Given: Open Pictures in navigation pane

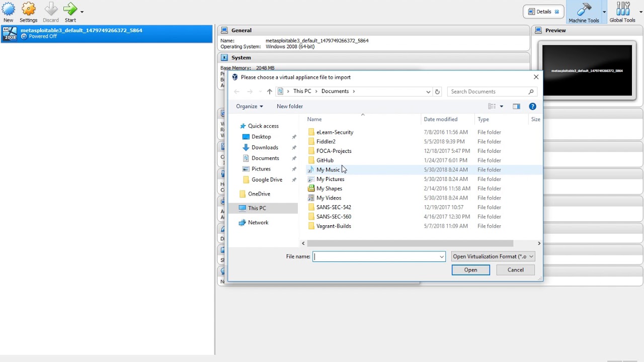Looking at the screenshot, I should [x=261, y=169].
